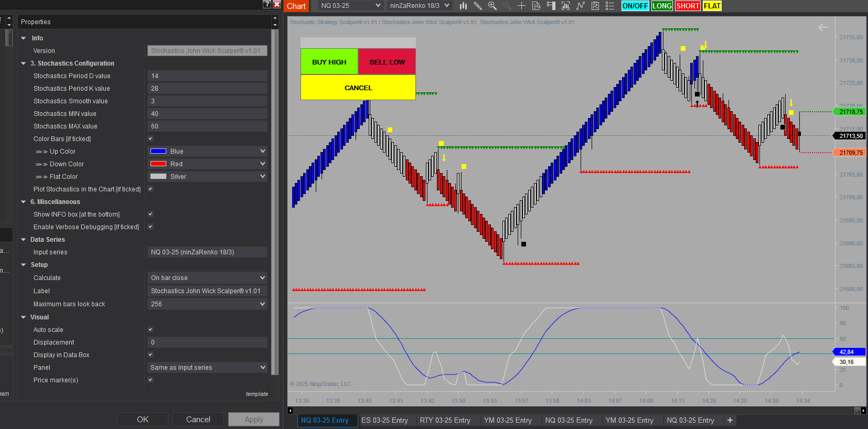
Task: Click the back arrow on the chart
Action: (823, 27)
